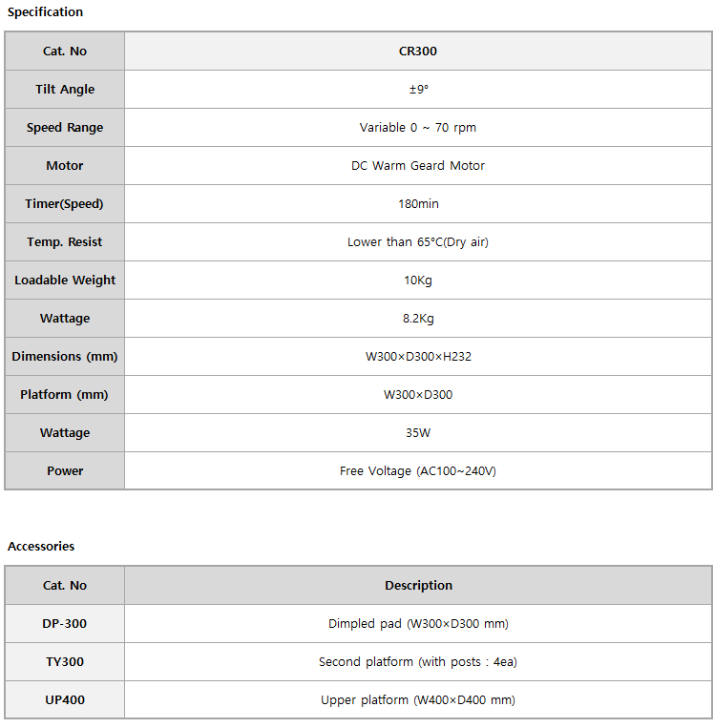The width and height of the screenshot is (714, 728).
Task: Select the Timer(Speed) label cell
Action: point(65,203)
